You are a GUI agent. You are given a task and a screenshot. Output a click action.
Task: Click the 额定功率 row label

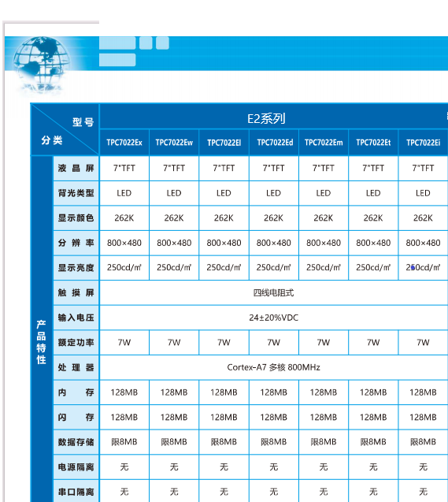pyautogui.click(x=76, y=343)
